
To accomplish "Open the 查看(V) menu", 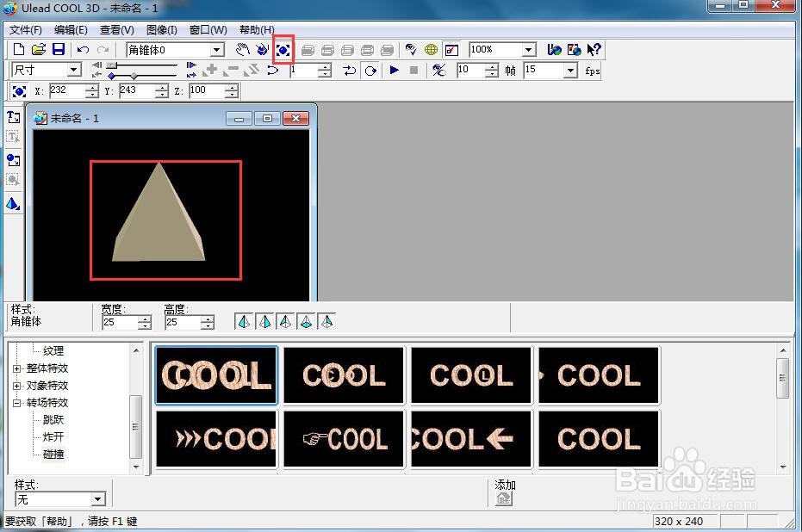I will coord(116,29).
